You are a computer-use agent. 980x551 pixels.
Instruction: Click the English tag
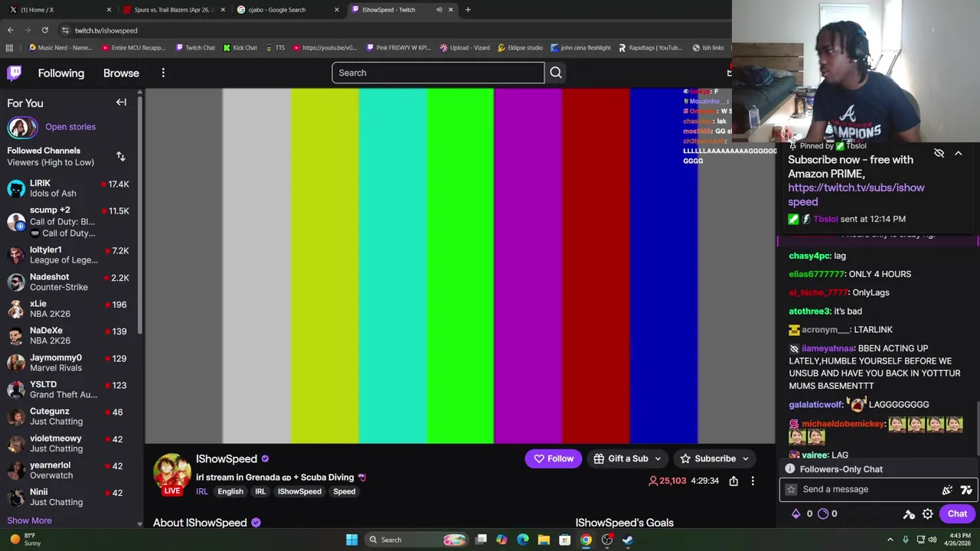tap(230, 491)
